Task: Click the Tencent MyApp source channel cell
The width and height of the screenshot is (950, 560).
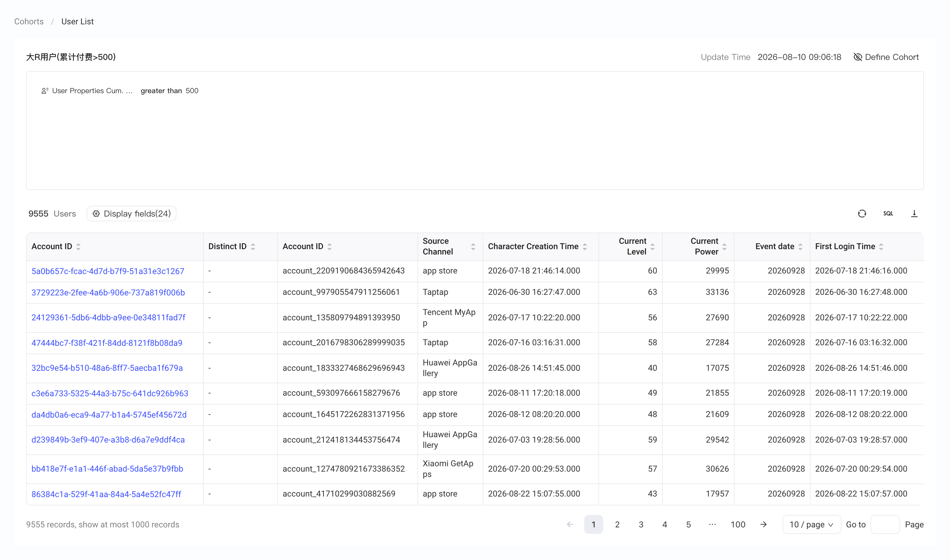Action: [x=450, y=318]
